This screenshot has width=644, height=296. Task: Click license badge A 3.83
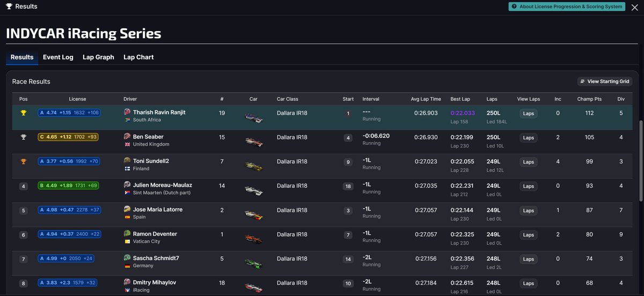[x=68, y=283]
